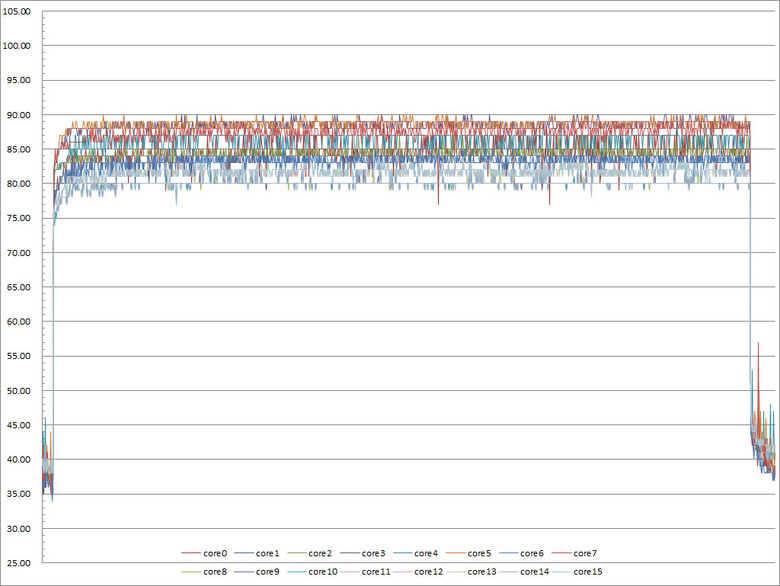
Task: Click the 25.00 axis label
Action: point(18,563)
